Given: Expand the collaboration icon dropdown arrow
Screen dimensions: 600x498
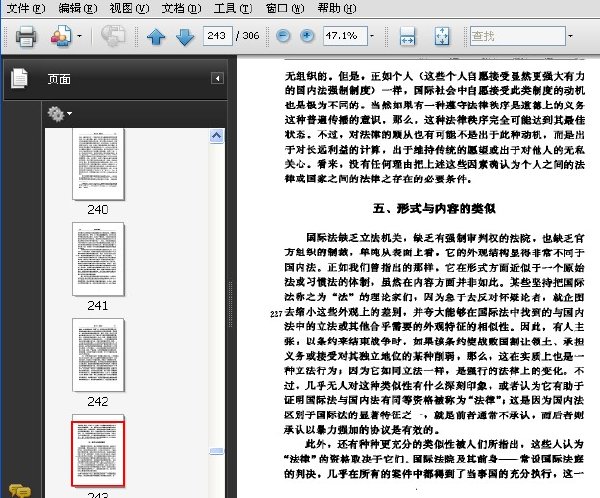Looking at the screenshot, I should [x=79, y=36].
